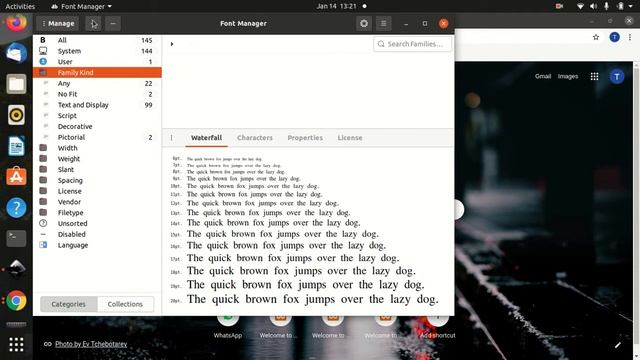The height and width of the screenshot is (360, 640).
Task: Bookmark the page with Chrome's star icon
Action: (x=596, y=37)
